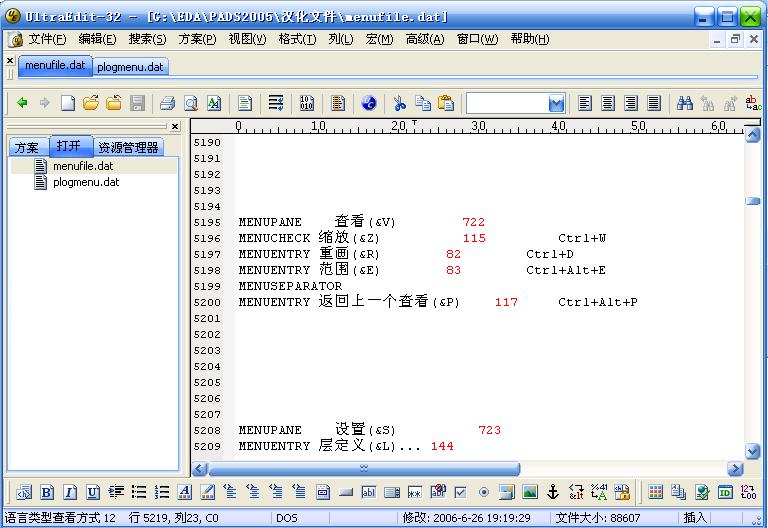Insert a radio button using the circle icon
Image resolution: width=768 pixels, height=528 pixels.
[x=483, y=492]
